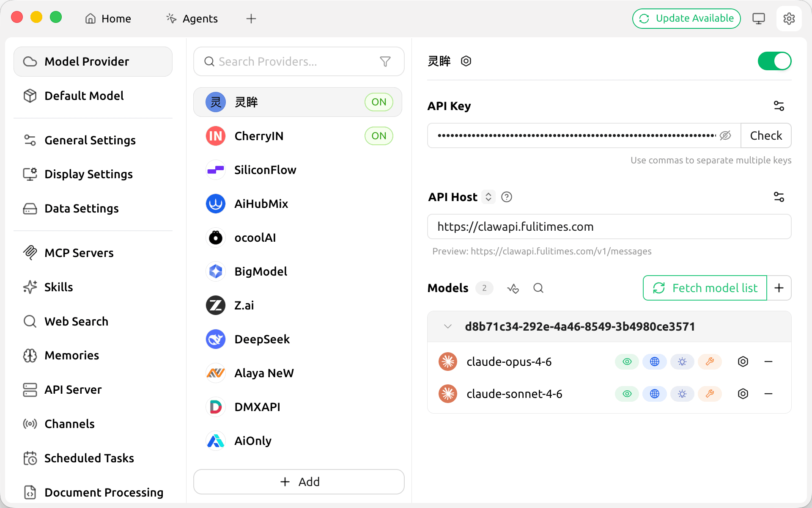Image resolution: width=812 pixels, height=508 pixels.
Task: Select the Z.ai provider
Action: pos(298,305)
